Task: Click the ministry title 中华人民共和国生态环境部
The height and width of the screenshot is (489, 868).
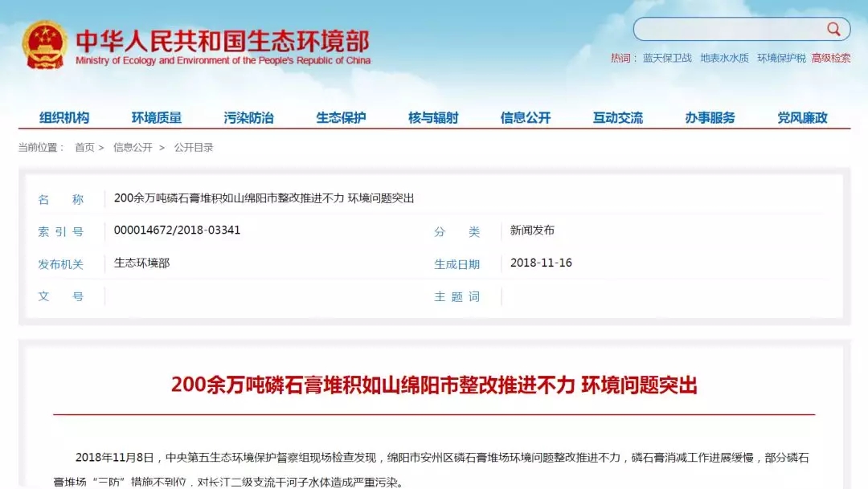Action: tap(223, 40)
